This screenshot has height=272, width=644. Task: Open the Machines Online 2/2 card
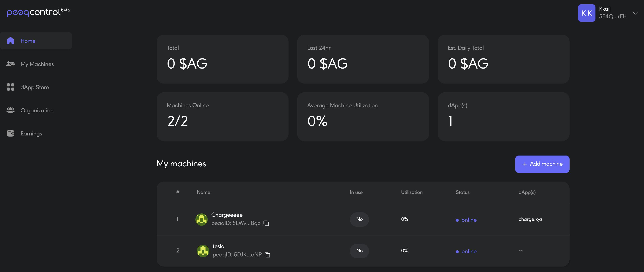pos(222,116)
